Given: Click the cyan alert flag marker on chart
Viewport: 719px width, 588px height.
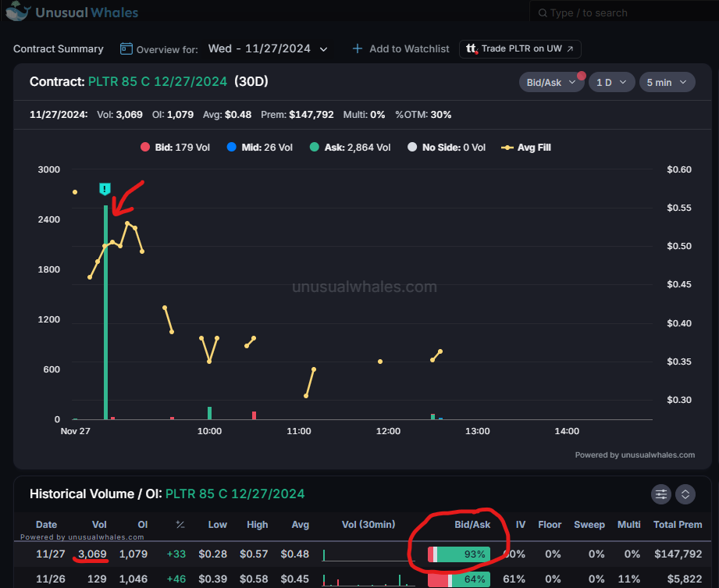Looking at the screenshot, I should coord(105,188).
